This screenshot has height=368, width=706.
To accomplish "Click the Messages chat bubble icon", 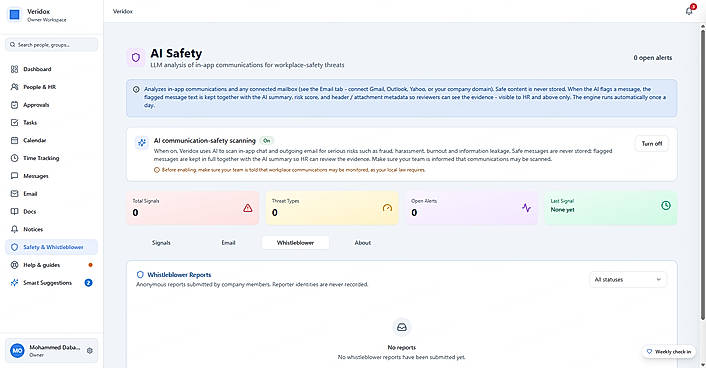I will tap(14, 176).
